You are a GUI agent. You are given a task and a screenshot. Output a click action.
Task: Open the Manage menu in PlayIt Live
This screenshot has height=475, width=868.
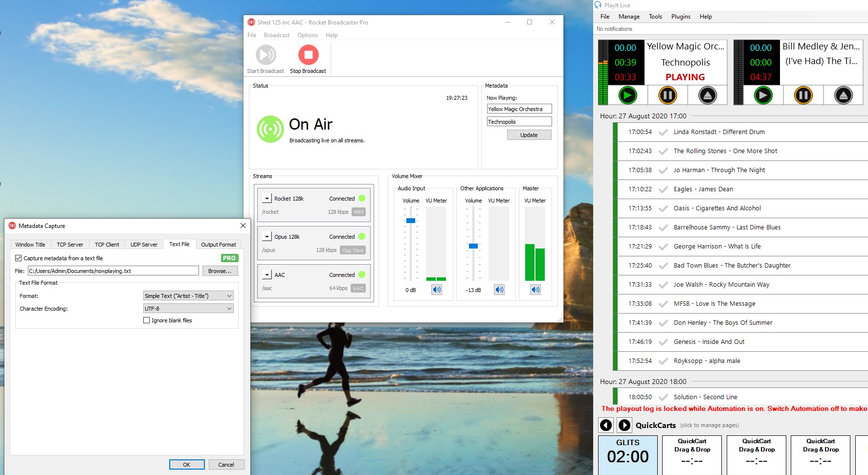coord(629,17)
